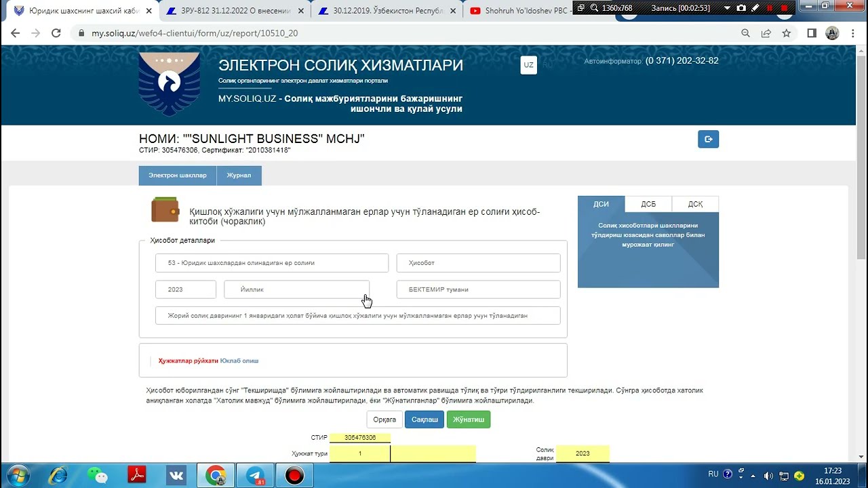Open the Йиллик period dropdown
This screenshot has width=868, height=488.
(x=297, y=289)
